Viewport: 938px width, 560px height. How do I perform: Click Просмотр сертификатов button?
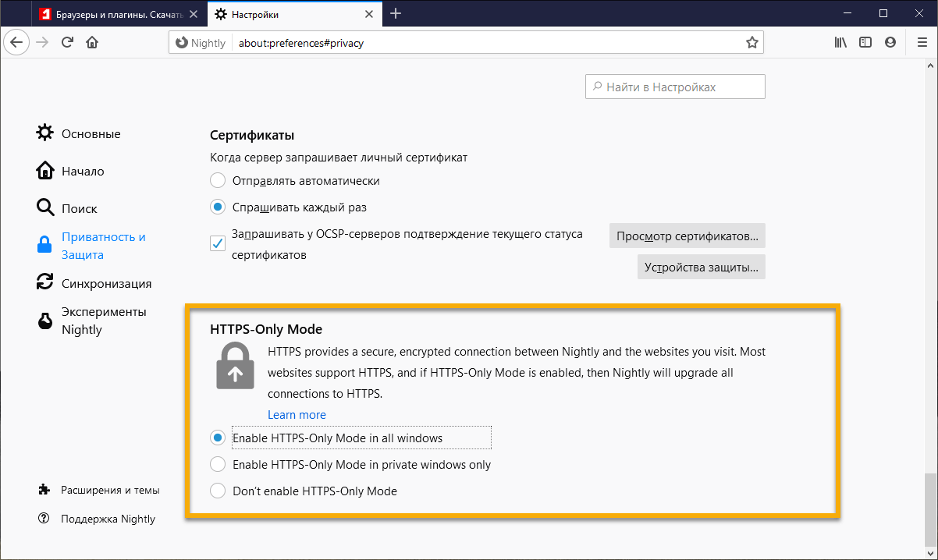tap(687, 236)
